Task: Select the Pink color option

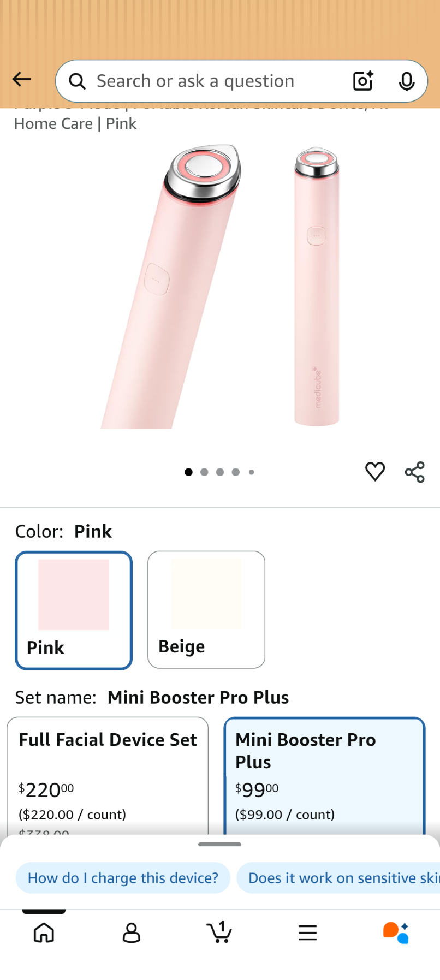Action: 74,610
